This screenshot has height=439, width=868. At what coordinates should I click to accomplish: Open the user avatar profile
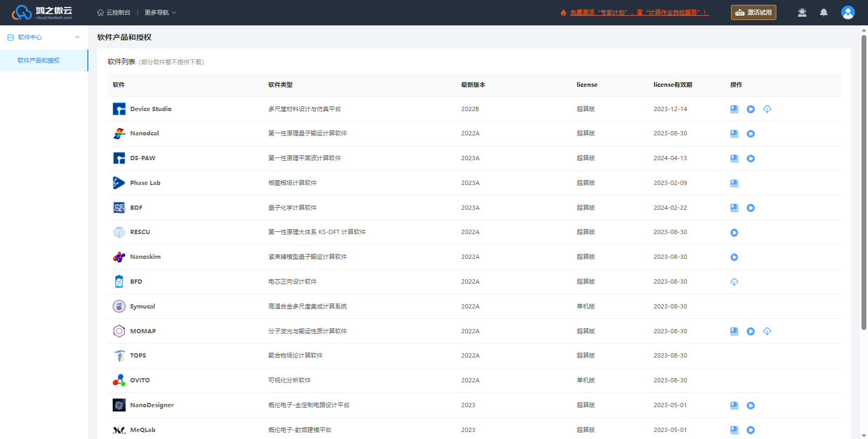[x=848, y=12]
